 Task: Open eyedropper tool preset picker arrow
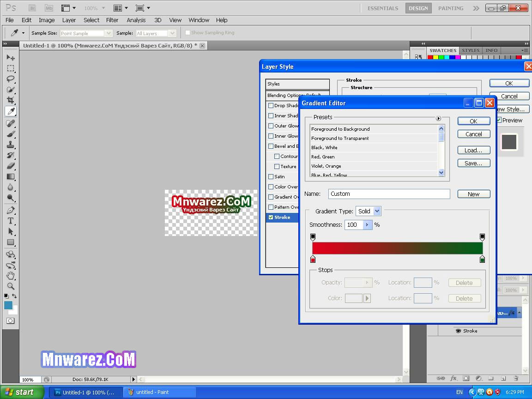click(23, 33)
